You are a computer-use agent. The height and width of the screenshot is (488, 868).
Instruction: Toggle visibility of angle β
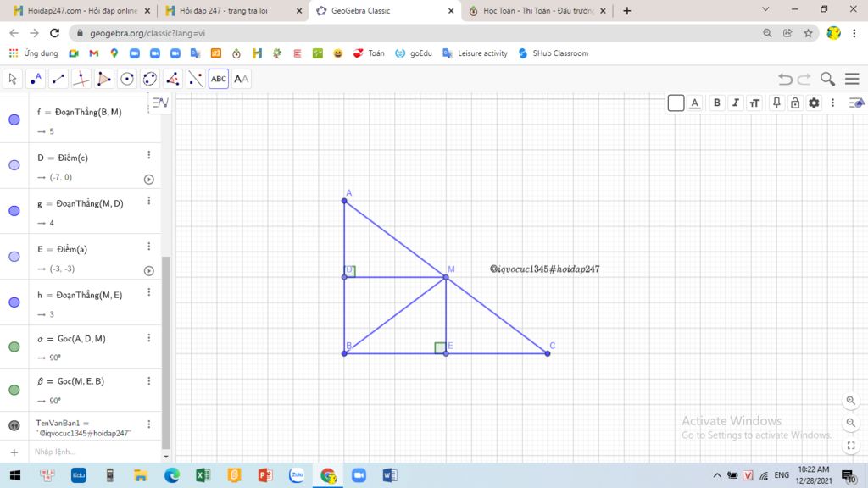[14, 390]
